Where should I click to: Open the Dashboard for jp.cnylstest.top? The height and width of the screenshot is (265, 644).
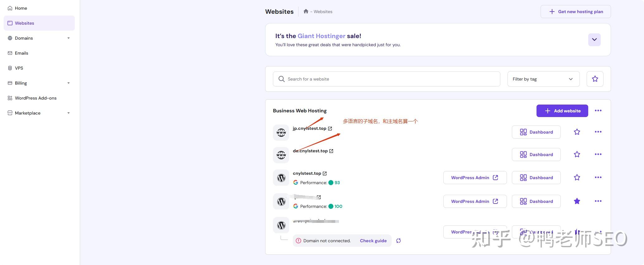pyautogui.click(x=536, y=132)
